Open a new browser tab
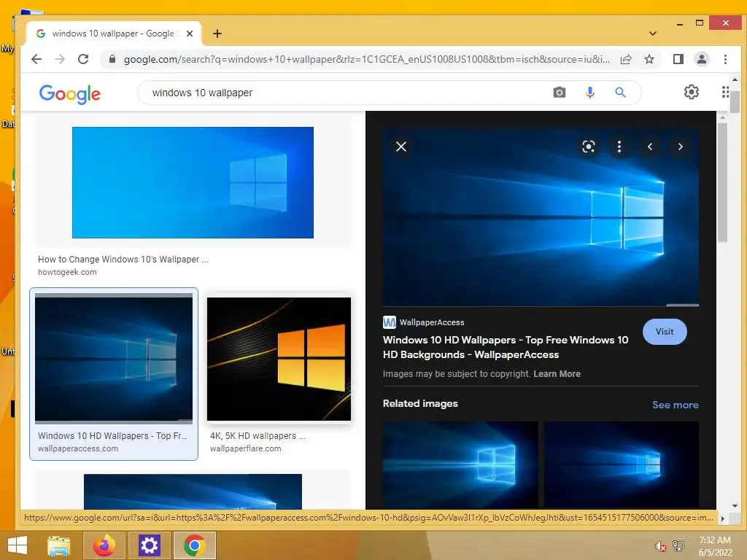The image size is (747, 560). coord(217,34)
